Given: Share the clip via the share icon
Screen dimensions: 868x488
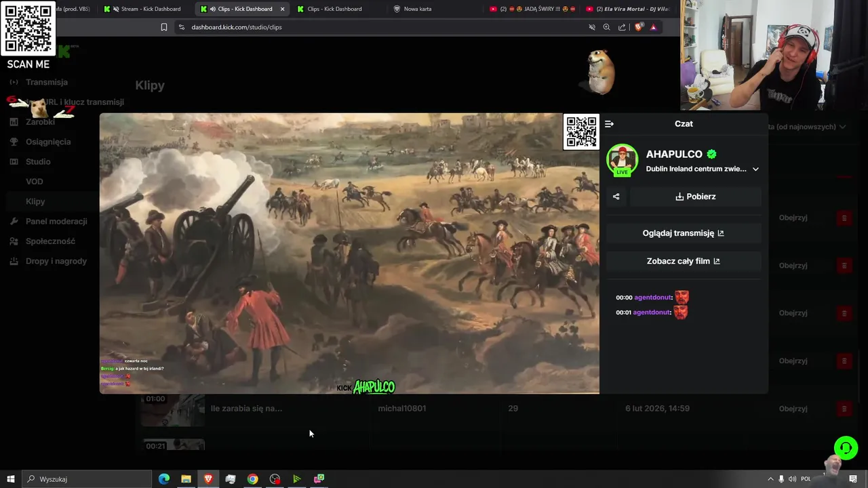Looking at the screenshot, I should point(616,197).
